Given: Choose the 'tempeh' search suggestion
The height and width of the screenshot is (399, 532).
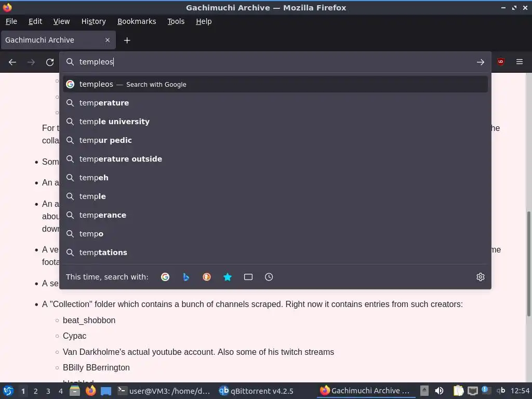Looking at the screenshot, I should (275, 178).
